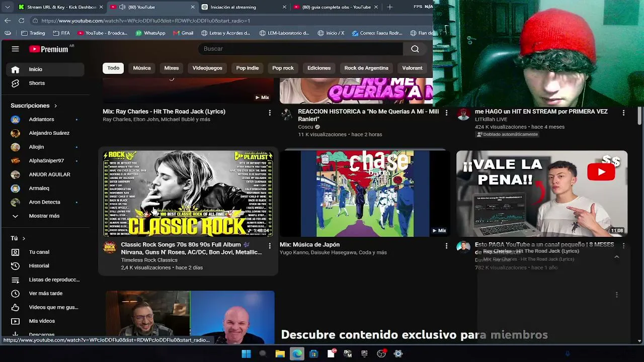Expand the Suscripciones section arrow
Image resolution: width=644 pixels, height=362 pixels.
(55, 106)
